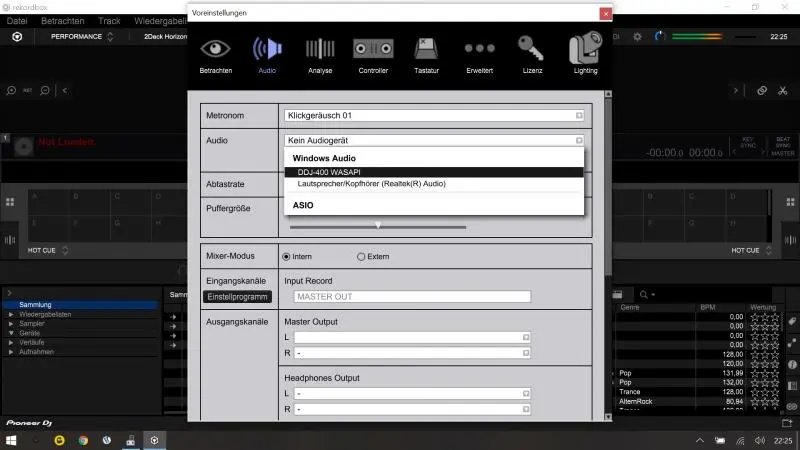The image size is (800, 450).
Task: Expand the Wiedergabelisten tree item
Action: 12,314
